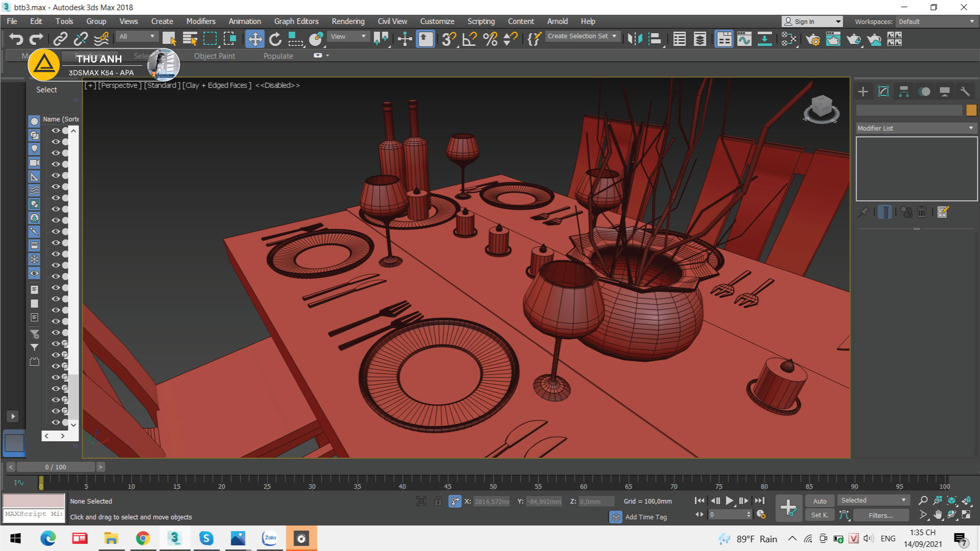Image resolution: width=980 pixels, height=551 pixels.
Task: Click the Filters... key filter button
Action: point(880,515)
